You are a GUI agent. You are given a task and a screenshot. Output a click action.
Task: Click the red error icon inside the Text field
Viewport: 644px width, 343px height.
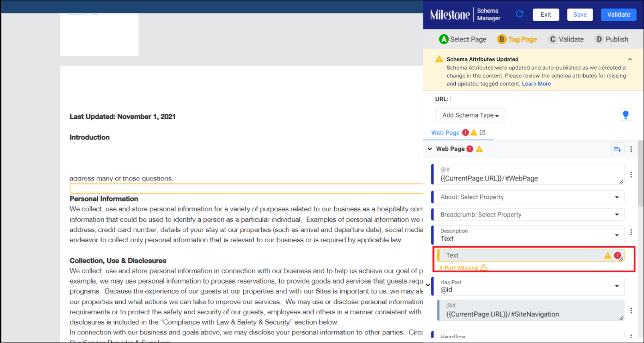tap(617, 255)
